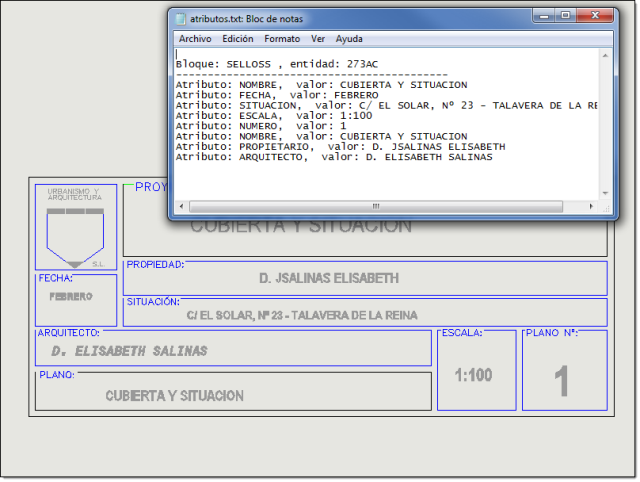Select 'D. ELISABETH SALINAS' in drawing
Screen dimensions: 640x482
tap(129, 351)
